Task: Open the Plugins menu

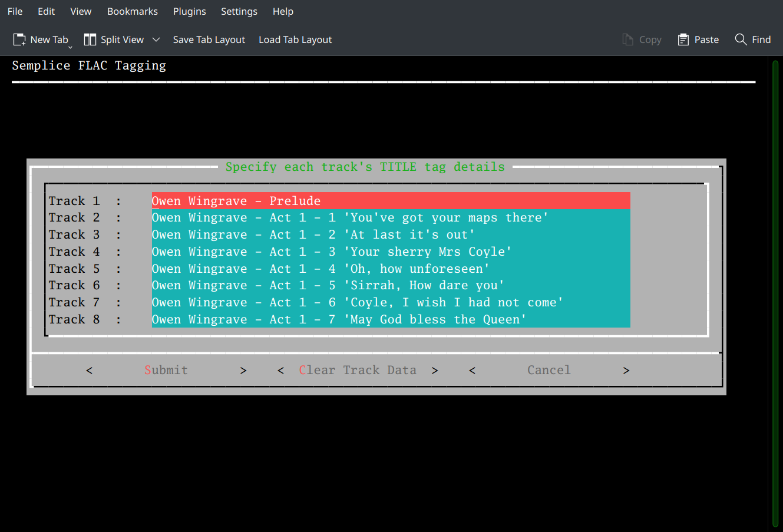Action: 189,11
